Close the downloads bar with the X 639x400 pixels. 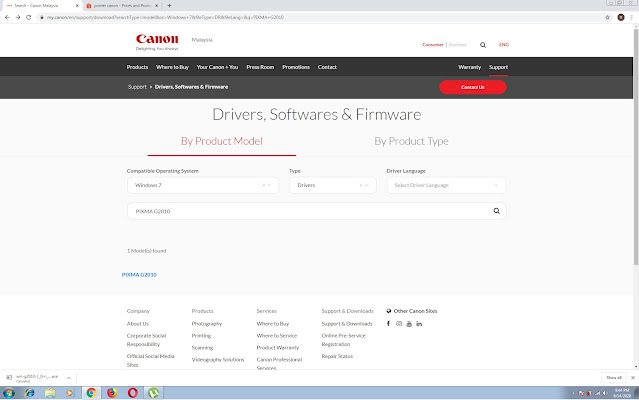pyautogui.click(x=633, y=378)
